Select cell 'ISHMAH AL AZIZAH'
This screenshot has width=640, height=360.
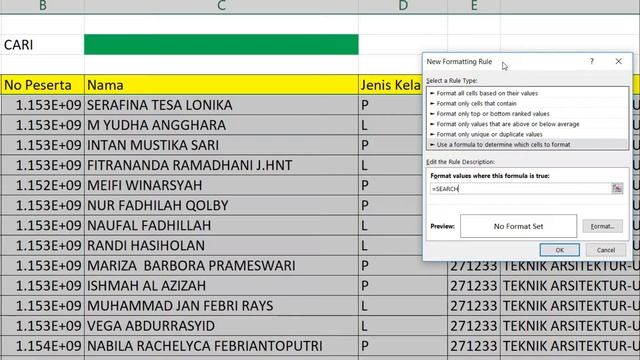point(221,285)
